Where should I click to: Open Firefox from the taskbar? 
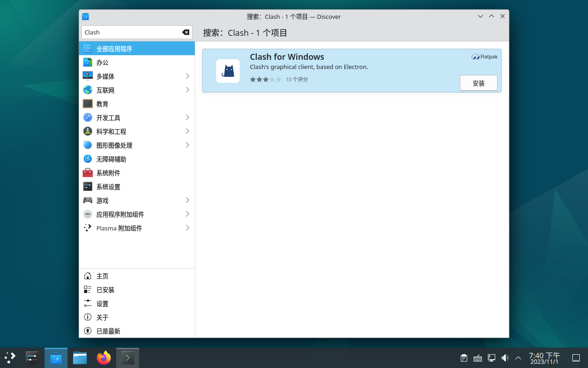(104, 358)
